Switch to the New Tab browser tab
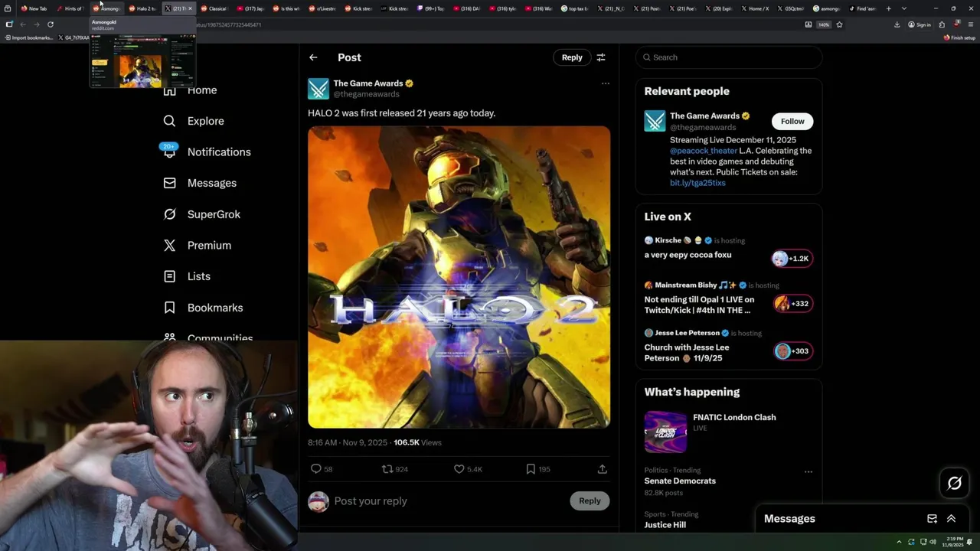980x551 pixels. pyautogui.click(x=34, y=8)
